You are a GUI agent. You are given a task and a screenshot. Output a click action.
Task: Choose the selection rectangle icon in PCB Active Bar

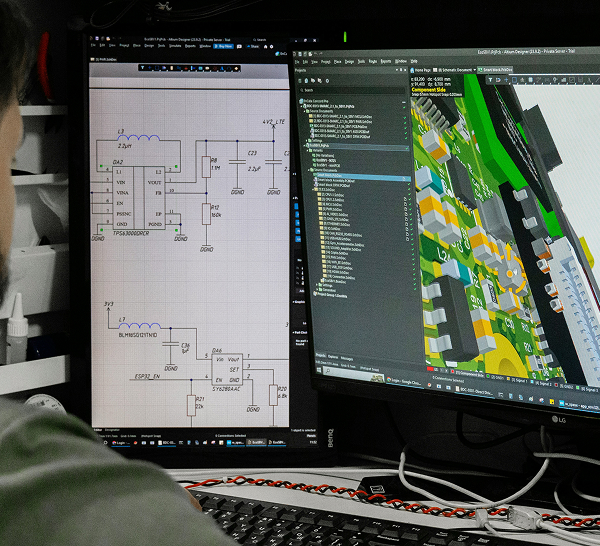pyautogui.click(x=514, y=80)
